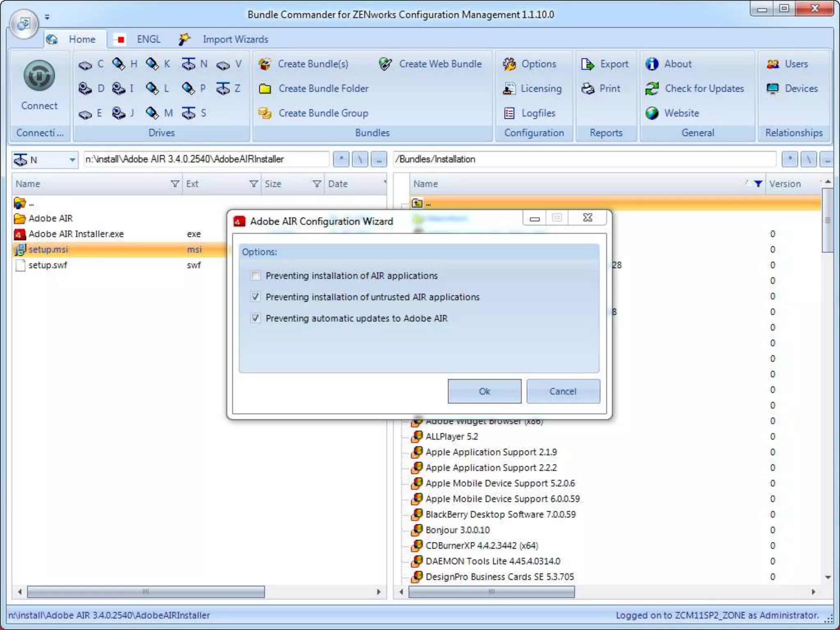Viewport: 840px width, 630px height.
Task: Switch to the ENGL tab
Action: coord(137,39)
